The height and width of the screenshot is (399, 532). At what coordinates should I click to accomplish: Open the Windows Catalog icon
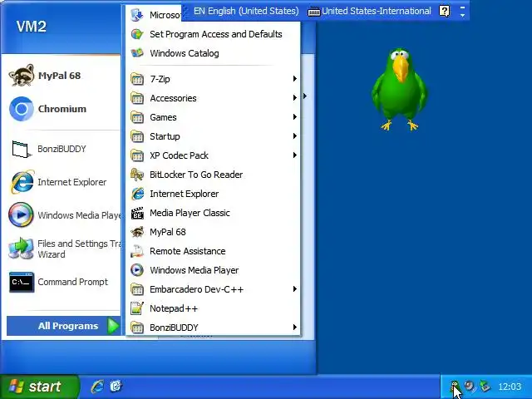[x=137, y=53]
